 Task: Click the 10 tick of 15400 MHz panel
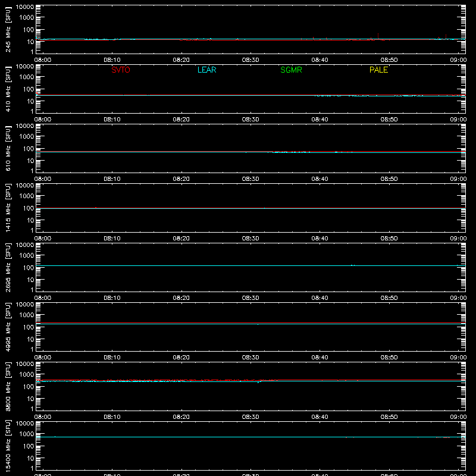pos(30,458)
